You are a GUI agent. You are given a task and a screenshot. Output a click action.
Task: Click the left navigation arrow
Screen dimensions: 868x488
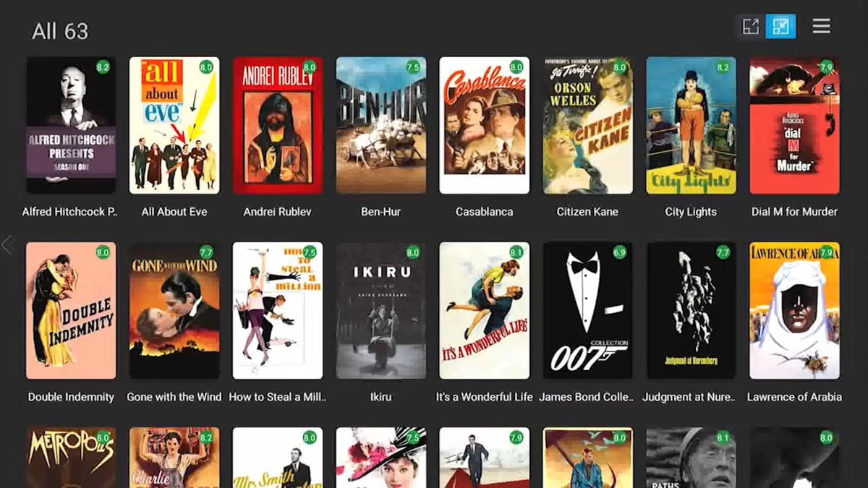pos(7,245)
